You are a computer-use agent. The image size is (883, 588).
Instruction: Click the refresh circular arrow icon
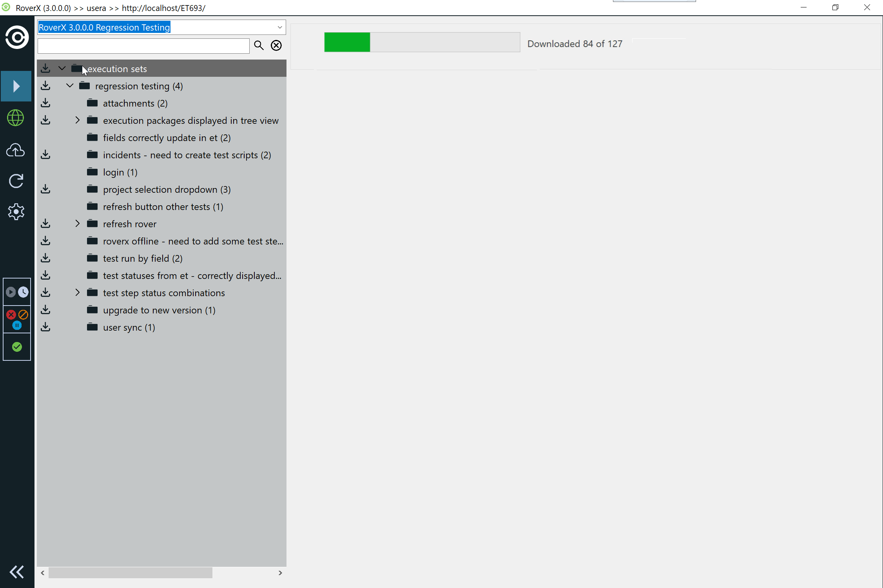tap(16, 181)
